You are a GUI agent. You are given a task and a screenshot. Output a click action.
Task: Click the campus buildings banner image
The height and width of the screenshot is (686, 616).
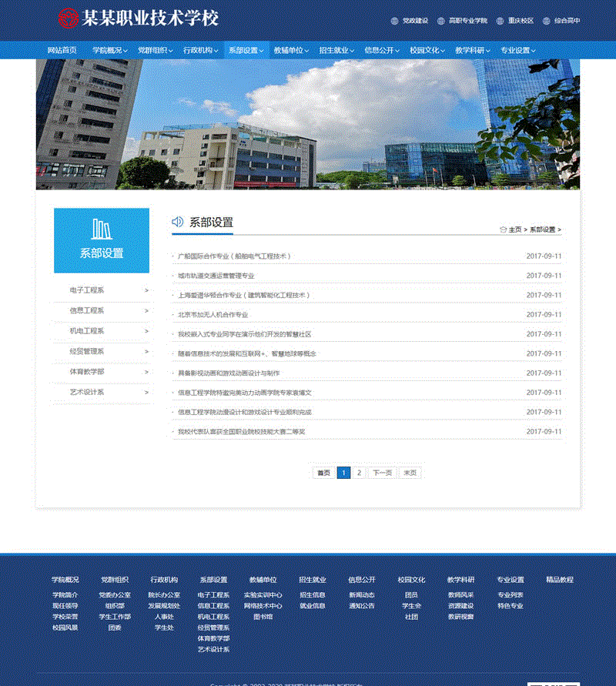308,124
